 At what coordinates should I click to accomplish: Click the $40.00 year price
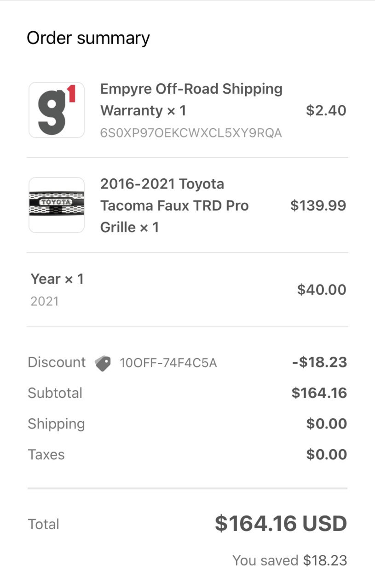coord(322,290)
